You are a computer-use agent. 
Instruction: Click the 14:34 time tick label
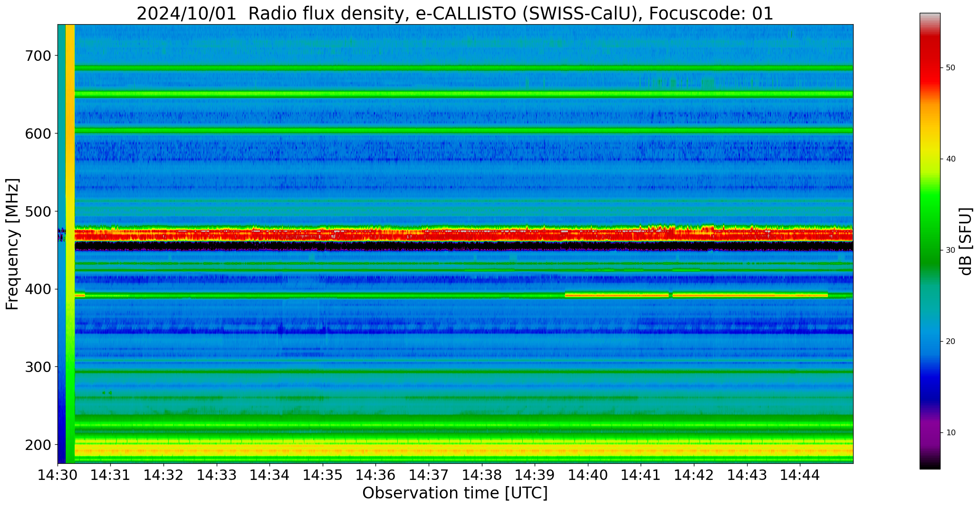(x=270, y=475)
